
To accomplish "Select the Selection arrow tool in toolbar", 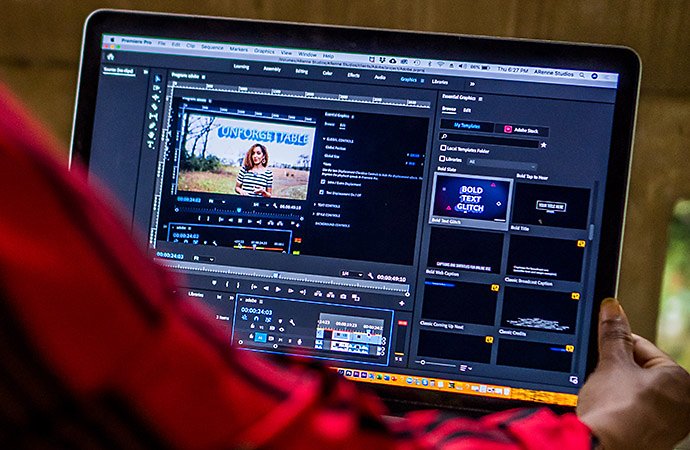I will (x=158, y=79).
